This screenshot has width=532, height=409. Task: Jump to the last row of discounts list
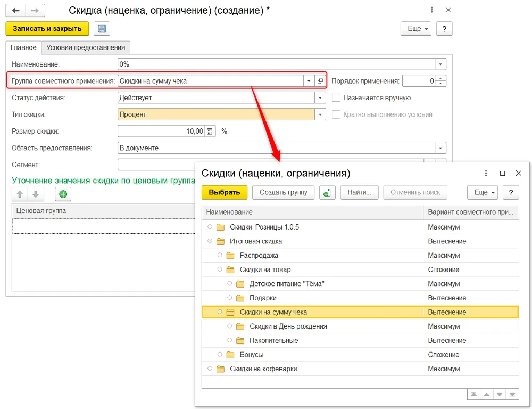click(x=512, y=395)
